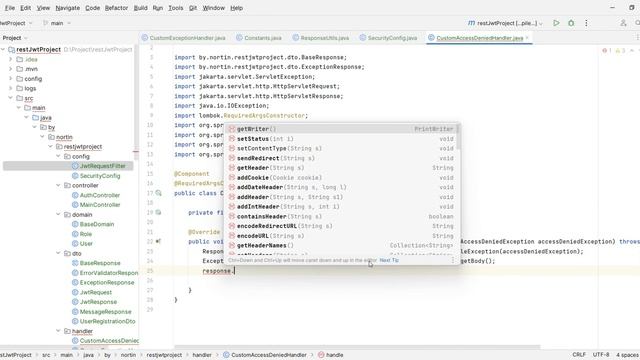The height and width of the screenshot is (360, 640).
Task: Collapse the domain package
Action: coord(58,215)
